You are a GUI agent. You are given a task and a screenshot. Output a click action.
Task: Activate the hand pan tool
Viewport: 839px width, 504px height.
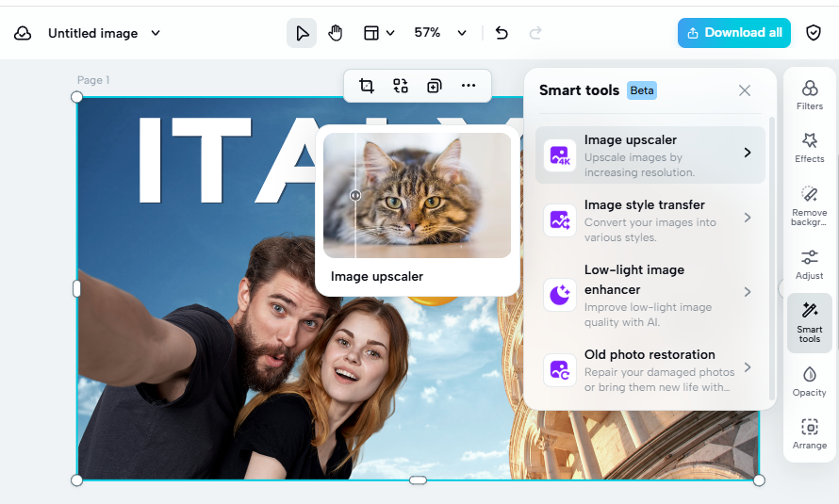pyautogui.click(x=336, y=33)
